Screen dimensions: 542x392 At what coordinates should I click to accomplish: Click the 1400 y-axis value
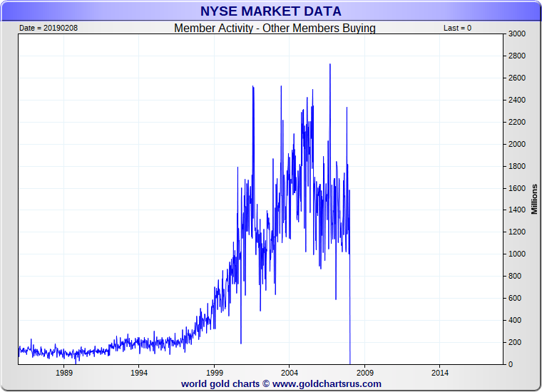[517, 210]
